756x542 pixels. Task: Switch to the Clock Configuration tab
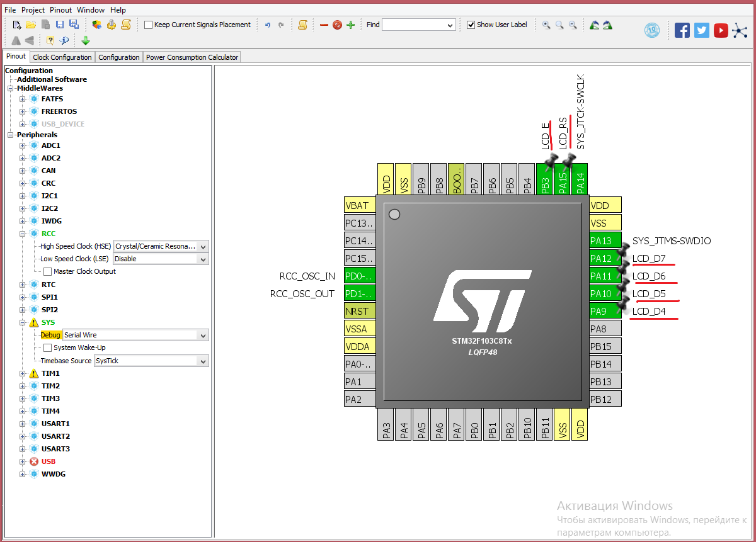tap(62, 57)
